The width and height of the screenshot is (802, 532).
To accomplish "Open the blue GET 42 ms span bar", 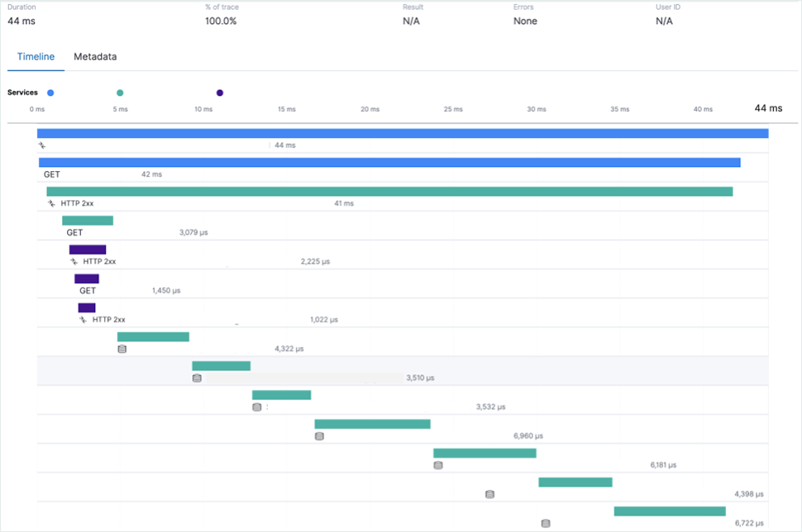I will [x=389, y=163].
